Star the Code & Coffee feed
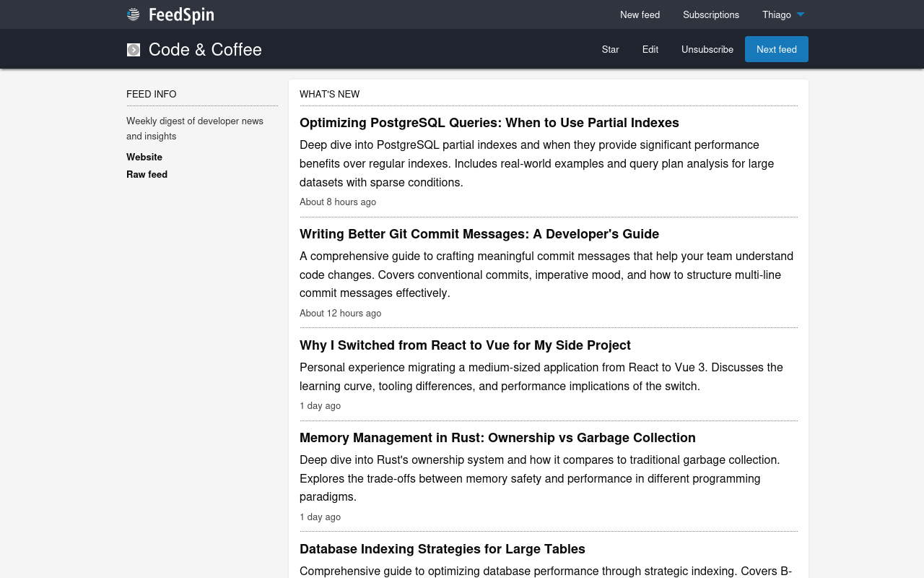924x578 pixels. coord(610,49)
